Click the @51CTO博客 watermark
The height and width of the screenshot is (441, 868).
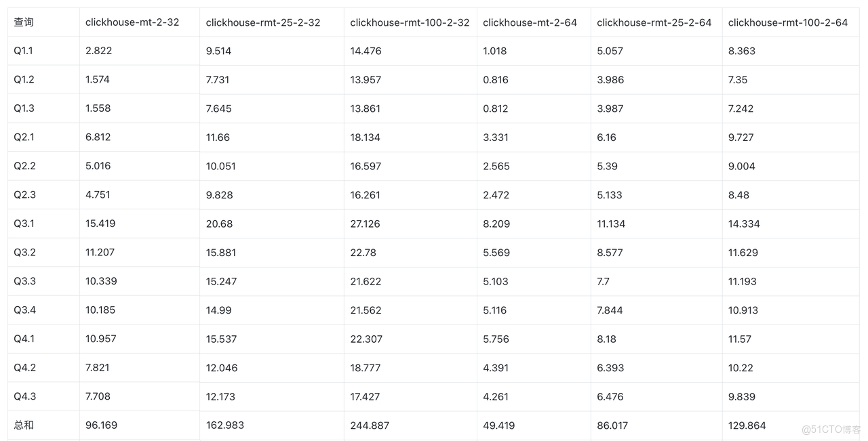point(831,429)
